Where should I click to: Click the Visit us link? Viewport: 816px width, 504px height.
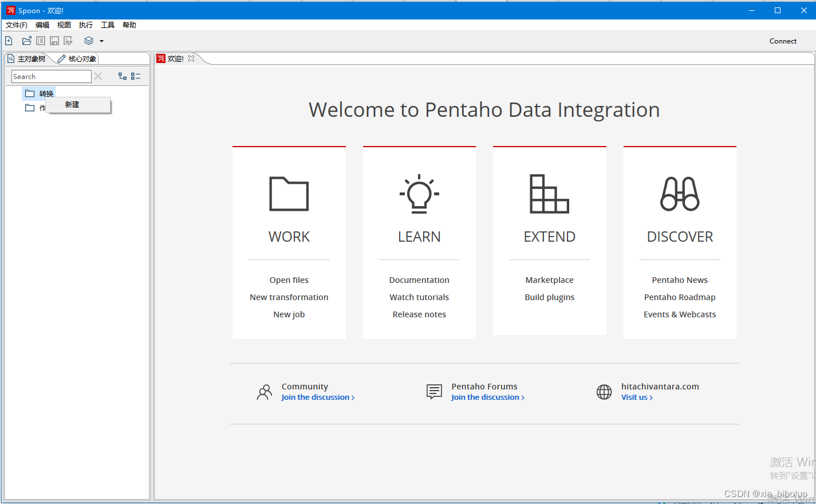point(637,397)
